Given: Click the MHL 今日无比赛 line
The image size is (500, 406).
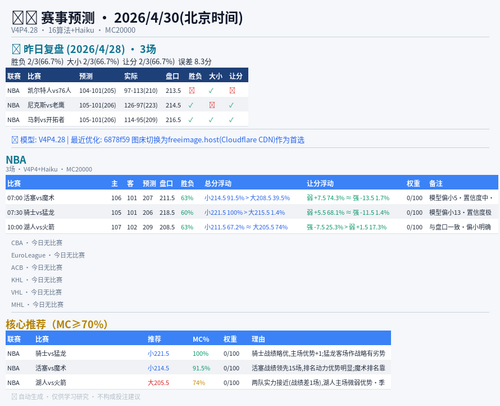Looking at the screenshot, I should (37, 305).
